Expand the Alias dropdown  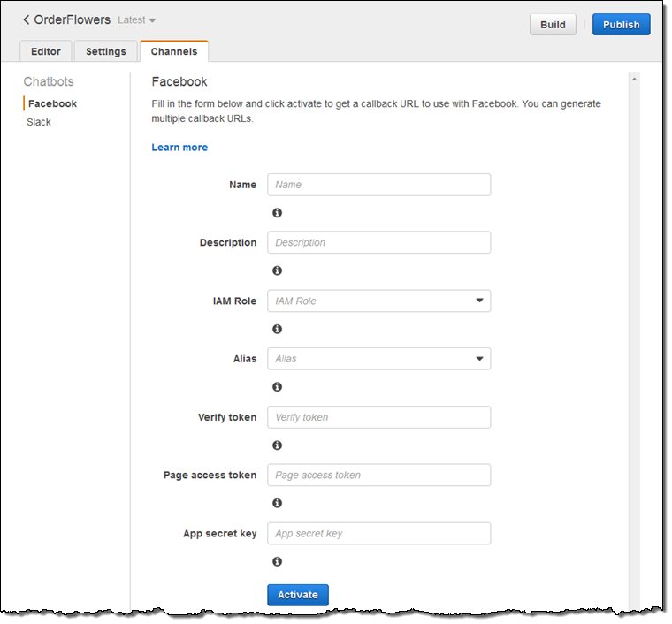coord(378,359)
